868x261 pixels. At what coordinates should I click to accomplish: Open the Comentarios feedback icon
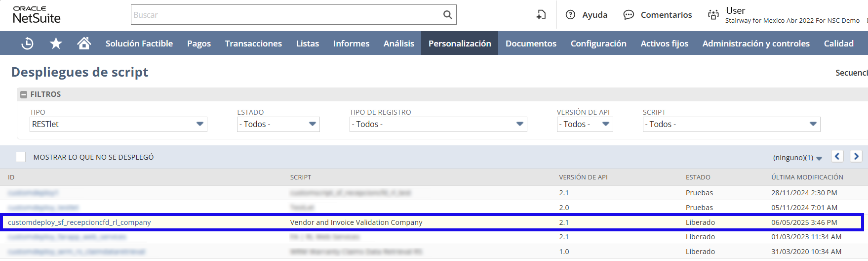(x=629, y=15)
